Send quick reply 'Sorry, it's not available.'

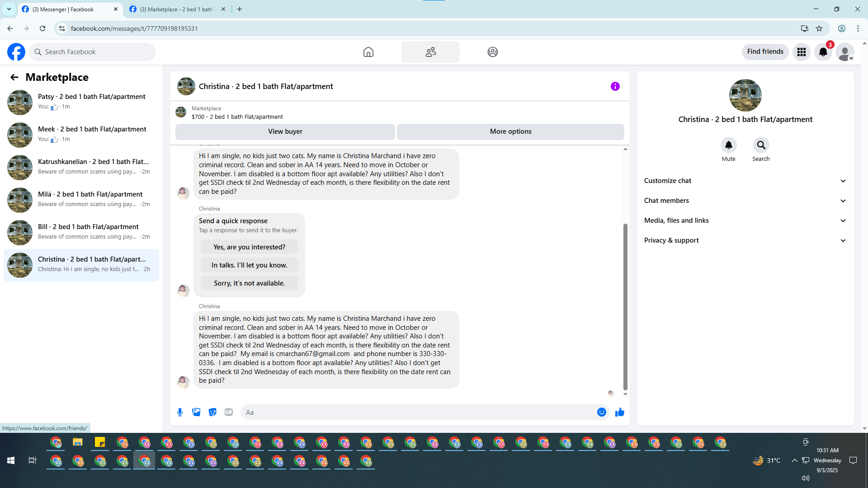coord(250,283)
